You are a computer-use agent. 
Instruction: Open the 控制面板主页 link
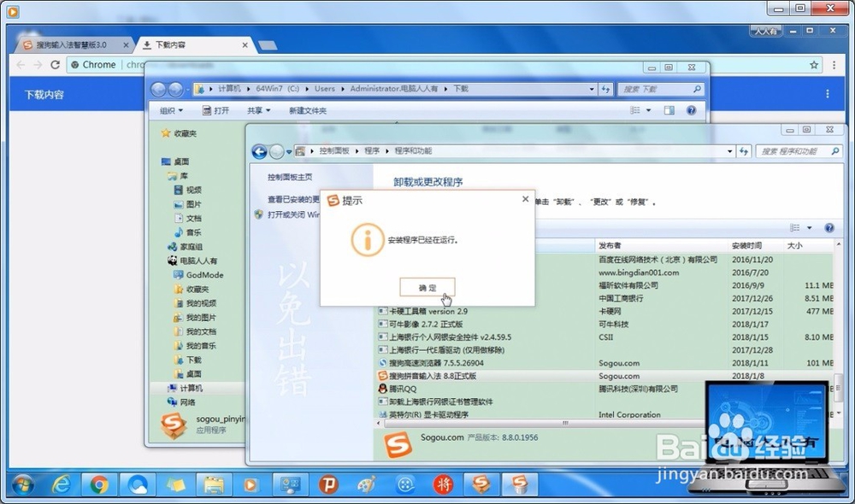290,177
